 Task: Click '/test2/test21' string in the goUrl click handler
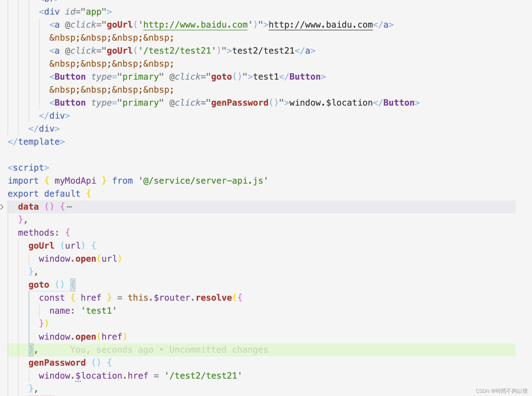(x=177, y=51)
